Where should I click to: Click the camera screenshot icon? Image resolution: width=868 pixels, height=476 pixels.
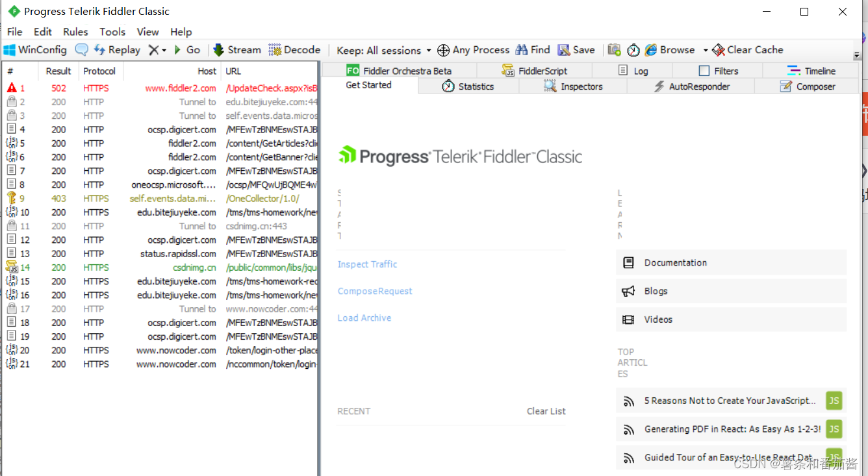(x=614, y=50)
